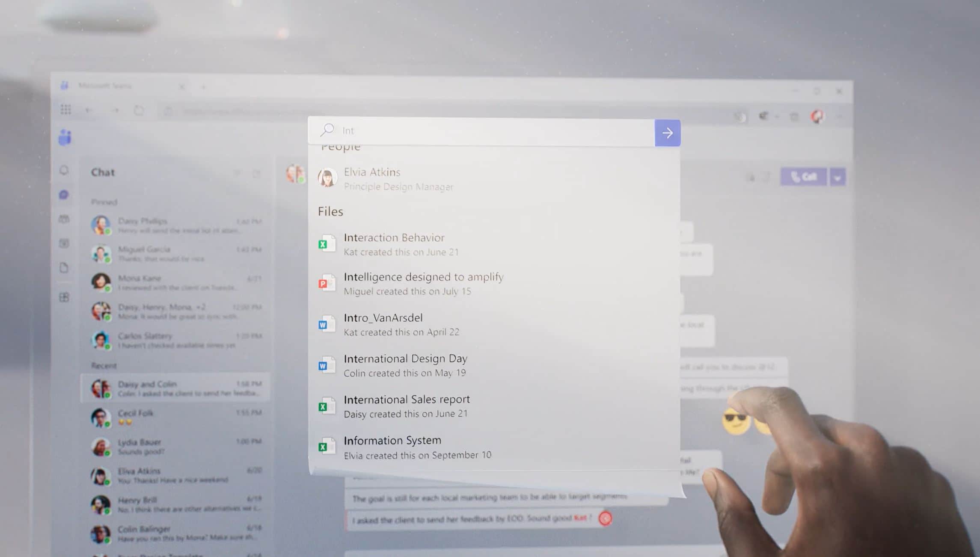Press the blue arrow submit search button
Viewport: 980px width, 557px height.
coord(667,133)
